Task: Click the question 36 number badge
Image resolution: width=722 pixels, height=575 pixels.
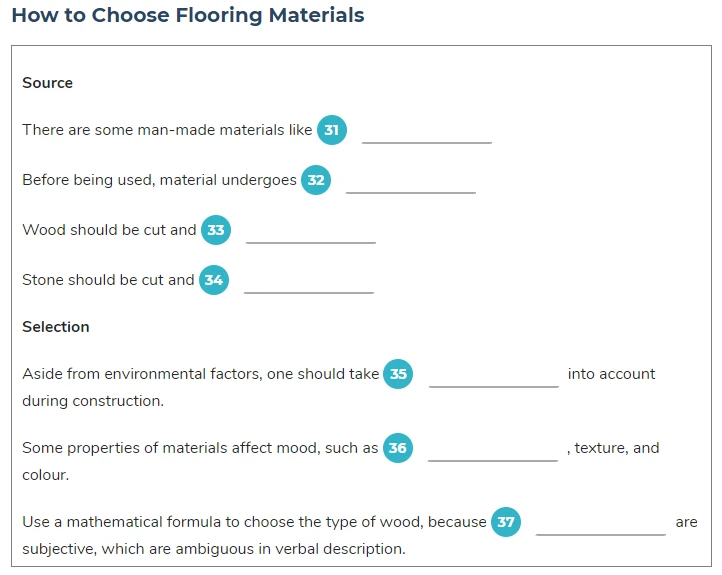Action: click(398, 448)
